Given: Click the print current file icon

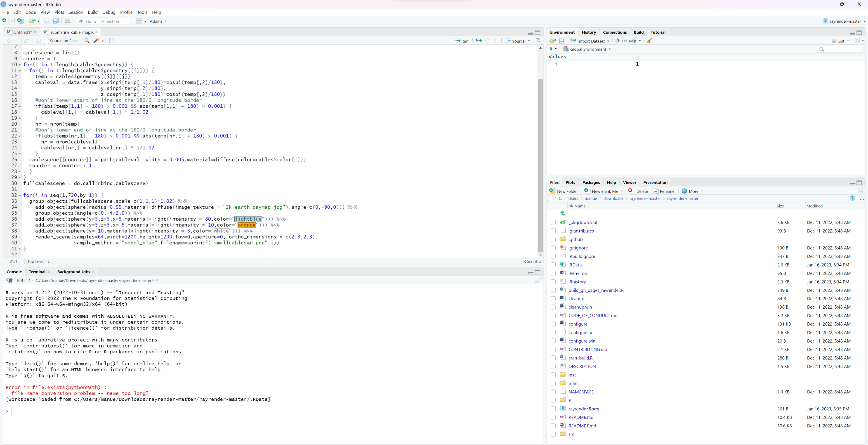Looking at the screenshot, I should tap(68, 21).
